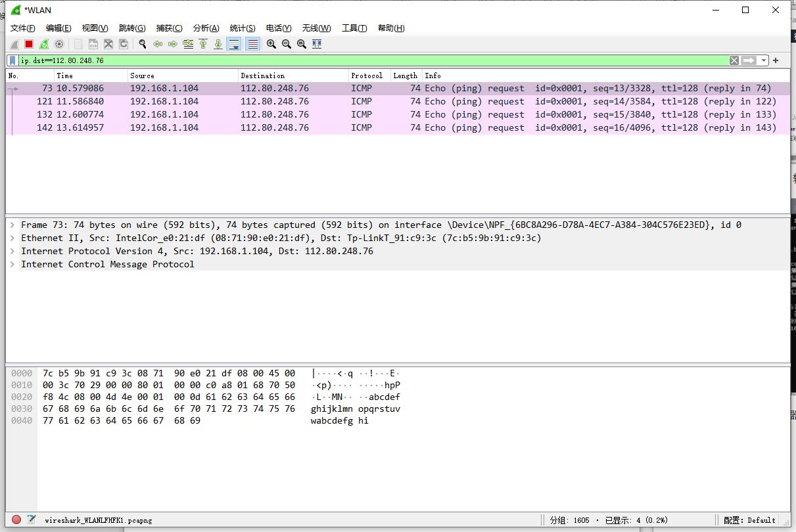The image size is (796, 532).
Task: Click the save capture file icon
Action: [x=93, y=44]
